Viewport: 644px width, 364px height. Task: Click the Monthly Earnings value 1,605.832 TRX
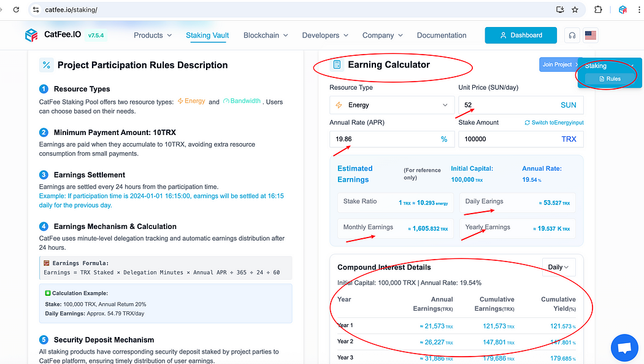pyautogui.click(x=428, y=228)
